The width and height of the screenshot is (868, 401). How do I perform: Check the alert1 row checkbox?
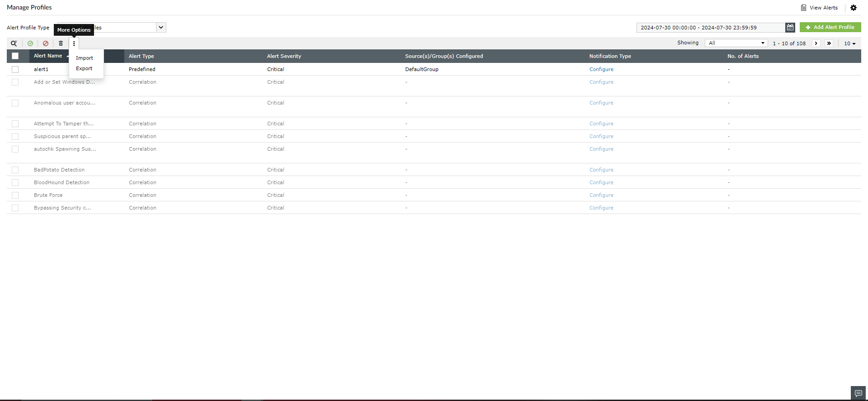point(15,69)
